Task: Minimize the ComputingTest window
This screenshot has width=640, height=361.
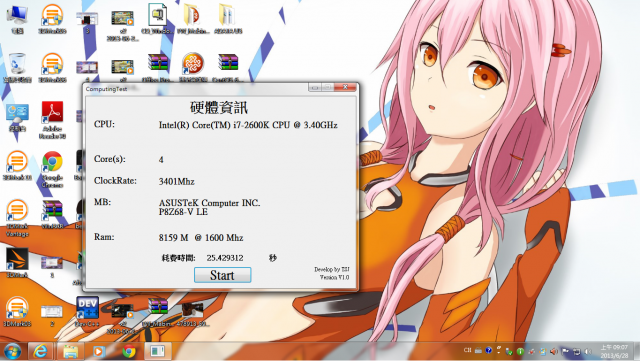Action: click(x=314, y=87)
